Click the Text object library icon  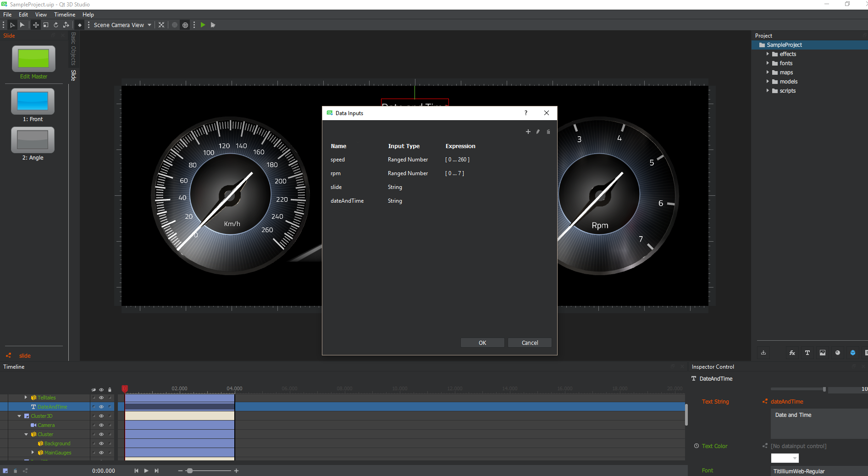coord(807,353)
